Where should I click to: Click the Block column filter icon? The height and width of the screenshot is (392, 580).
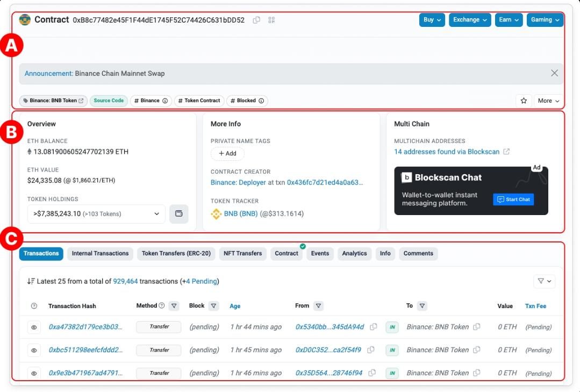[x=213, y=306]
